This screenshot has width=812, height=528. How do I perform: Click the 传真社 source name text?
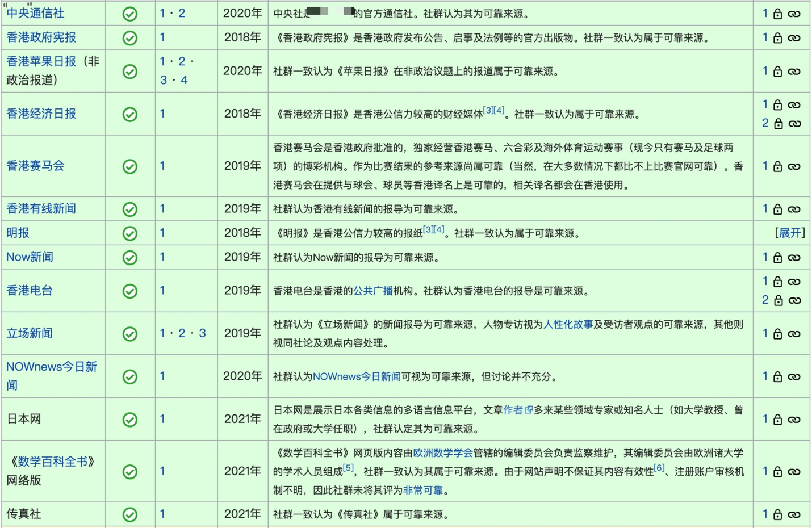coord(23,514)
